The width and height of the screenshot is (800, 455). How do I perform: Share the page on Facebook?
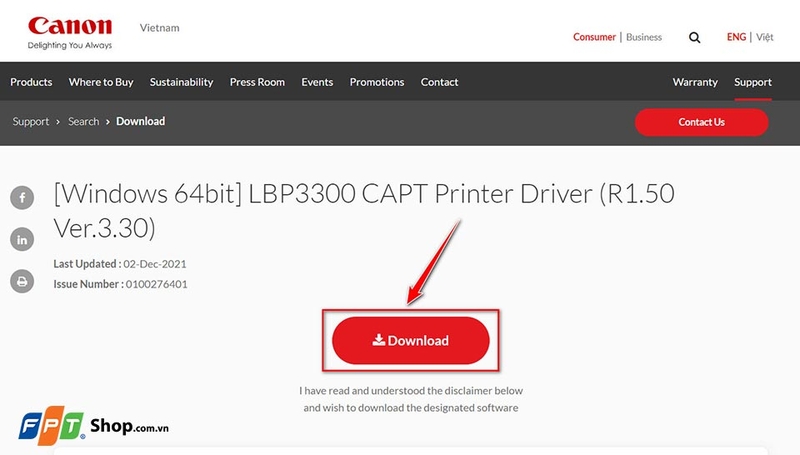(22, 197)
